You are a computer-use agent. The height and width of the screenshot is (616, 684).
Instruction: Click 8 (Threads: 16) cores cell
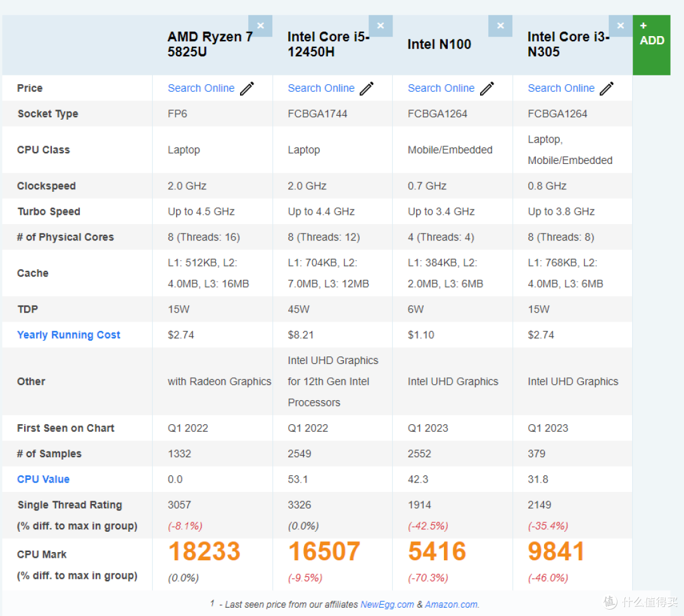204,237
